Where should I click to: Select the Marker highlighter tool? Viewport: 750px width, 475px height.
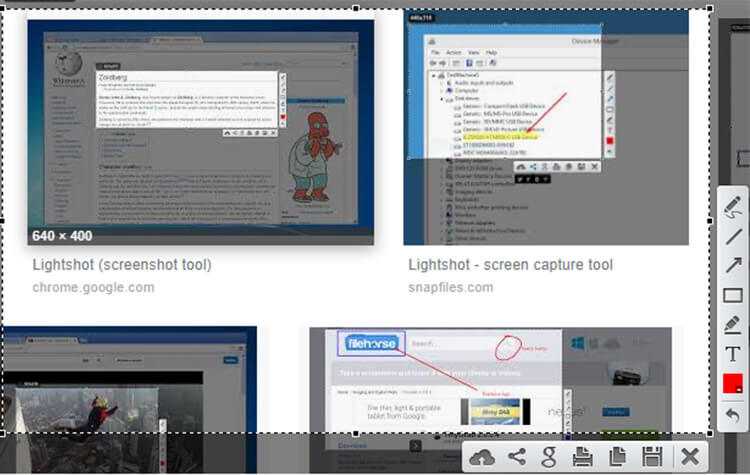coord(732,324)
